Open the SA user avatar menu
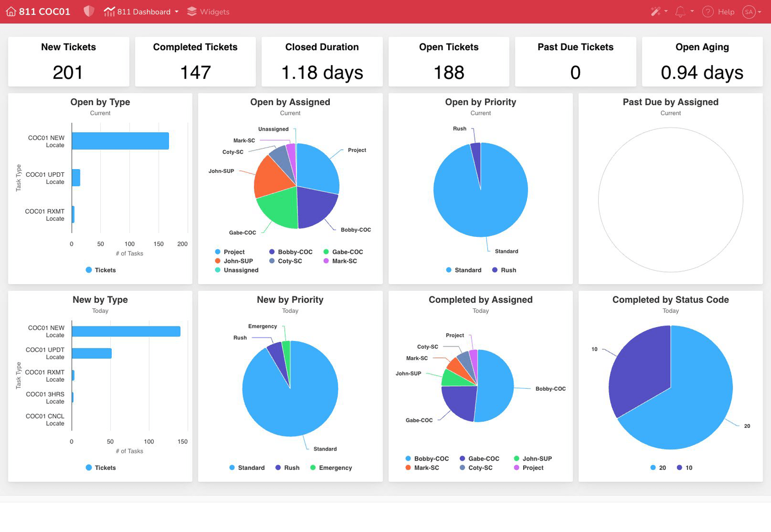 click(x=749, y=12)
